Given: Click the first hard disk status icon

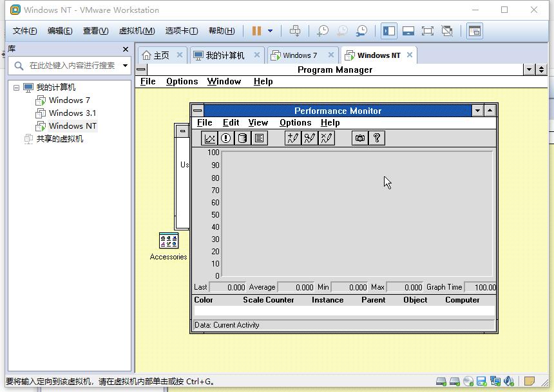Looking at the screenshot, I should [441, 382].
